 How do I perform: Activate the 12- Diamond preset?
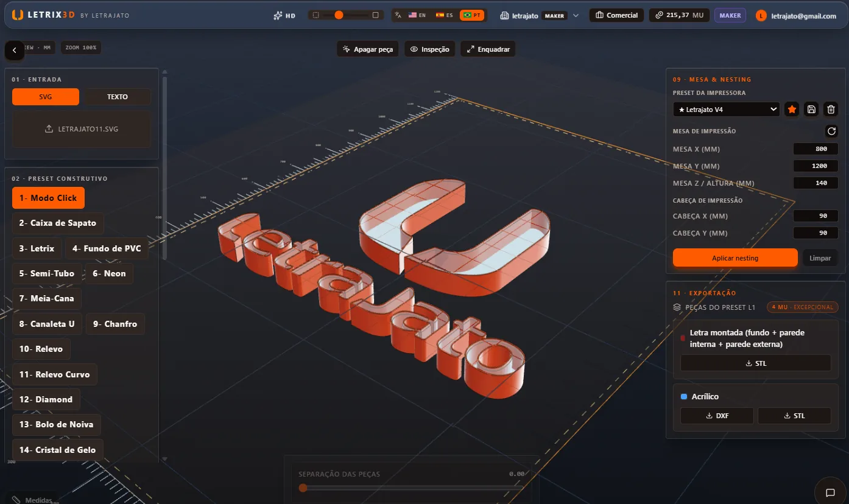[46, 399]
